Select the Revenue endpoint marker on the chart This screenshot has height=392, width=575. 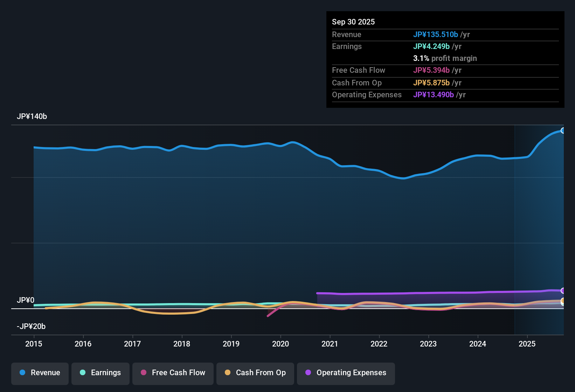563,131
